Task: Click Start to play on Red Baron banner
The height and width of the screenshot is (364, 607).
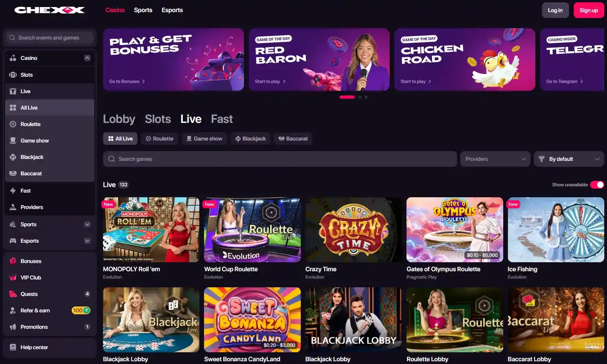Action: point(270,81)
